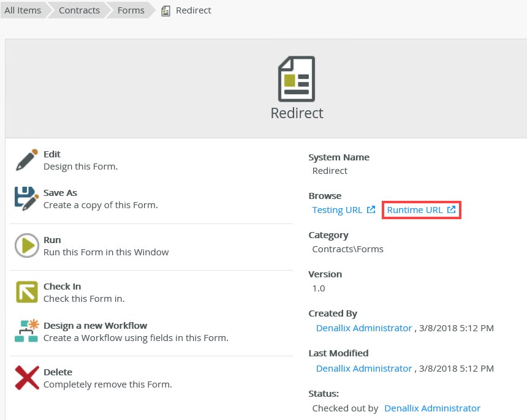Select the Check In action text

point(62,287)
